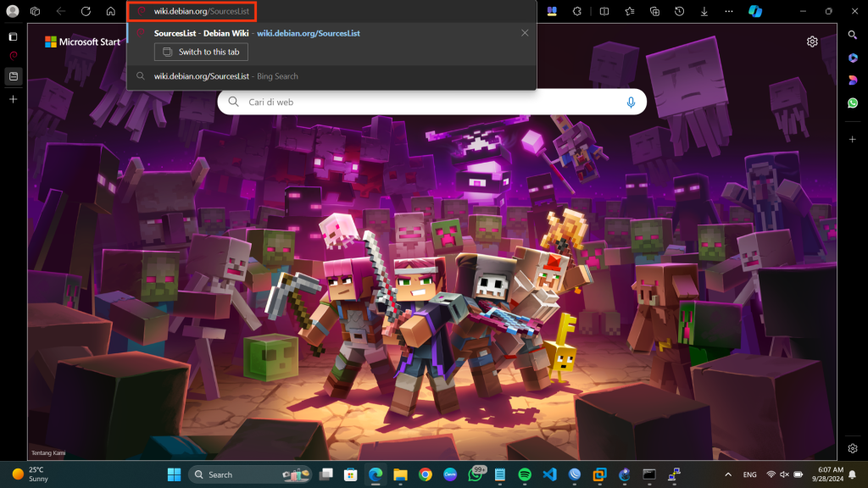Click the Cari di web search box
Image resolution: width=868 pixels, height=488 pixels.
[x=424, y=103]
